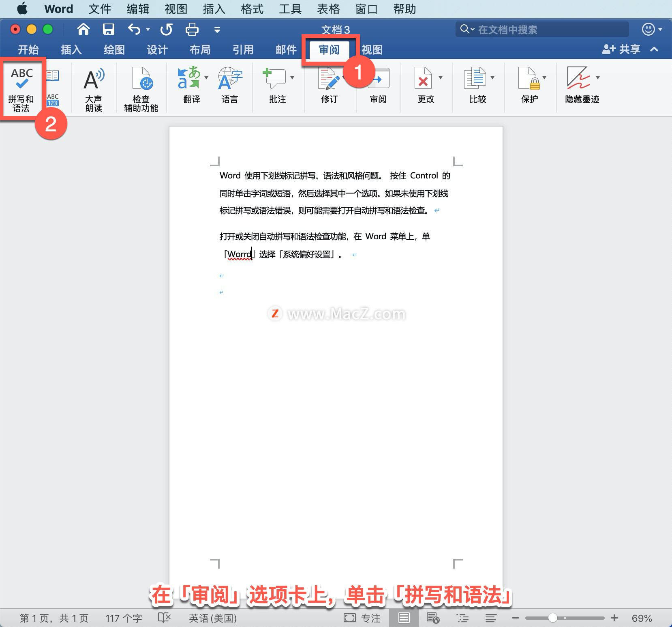Expand the Translate dropdown arrow
This screenshot has height=627, width=672.
pyautogui.click(x=206, y=77)
